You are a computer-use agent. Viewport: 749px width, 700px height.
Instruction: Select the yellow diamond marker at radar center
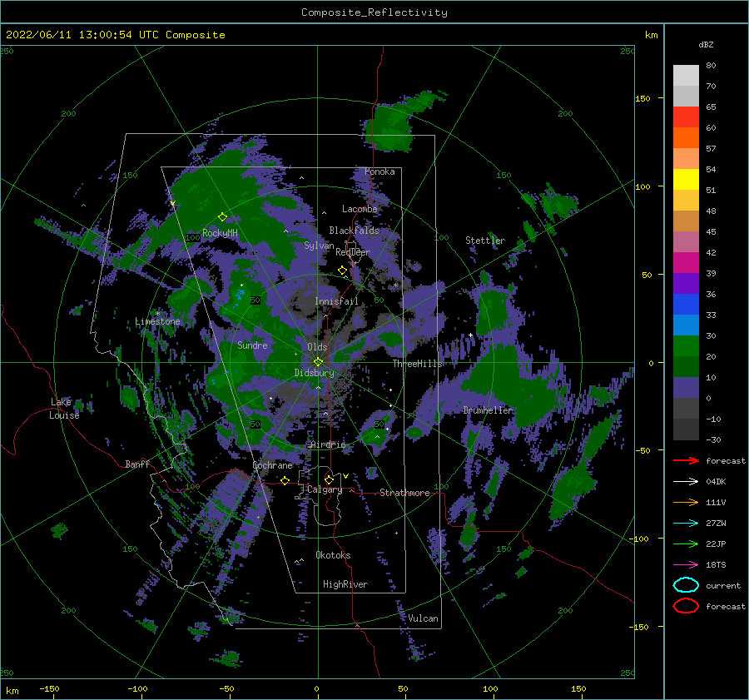point(318,362)
